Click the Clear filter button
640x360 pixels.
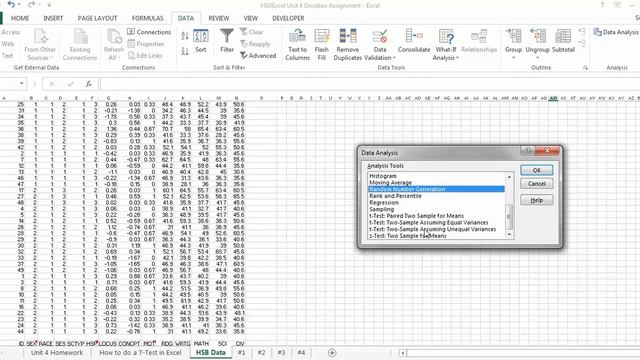click(252, 32)
